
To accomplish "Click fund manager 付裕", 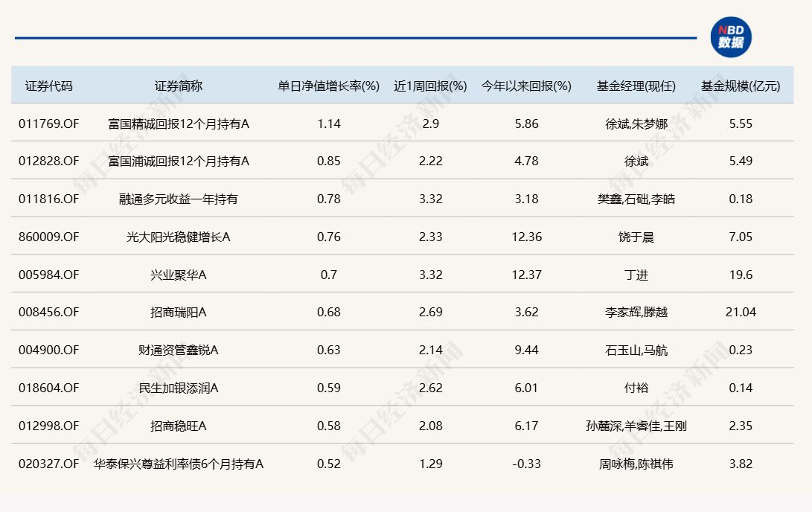I will click(x=636, y=388).
